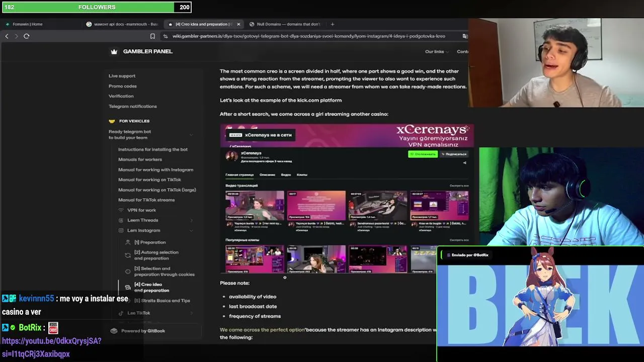Bookmark this page with the bookmark icon
Viewport: 644px width, 362px height.
click(x=152, y=36)
